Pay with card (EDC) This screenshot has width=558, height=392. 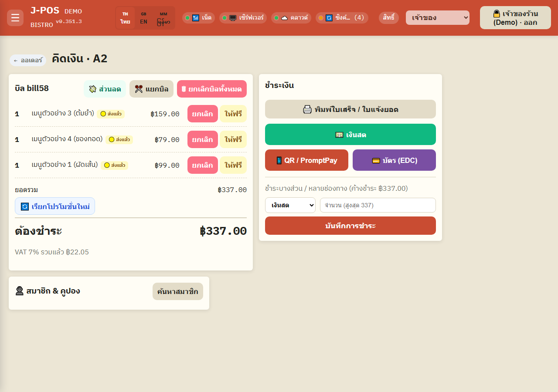pyautogui.click(x=394, y=160)
